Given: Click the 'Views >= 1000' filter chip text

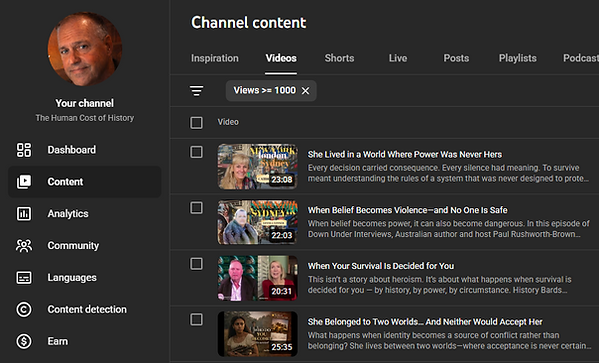Looking at the screenshot, I should (265, 91).
